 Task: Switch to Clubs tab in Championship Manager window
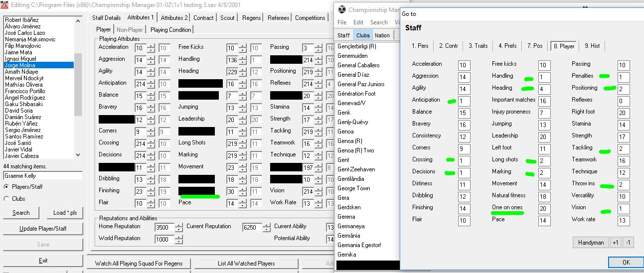(363, 35)
